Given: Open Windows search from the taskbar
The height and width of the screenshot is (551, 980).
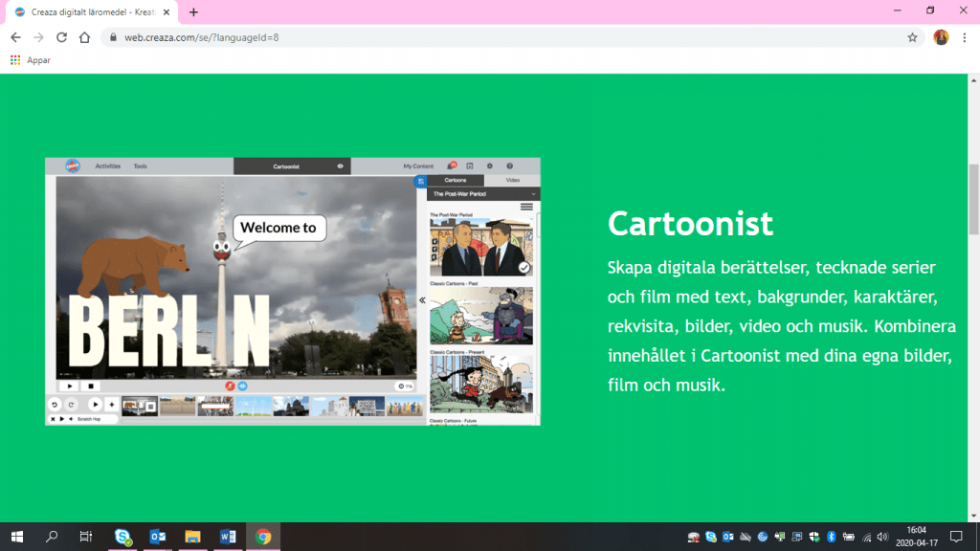Looking at the screenshot, I should (x=52, y=537).
